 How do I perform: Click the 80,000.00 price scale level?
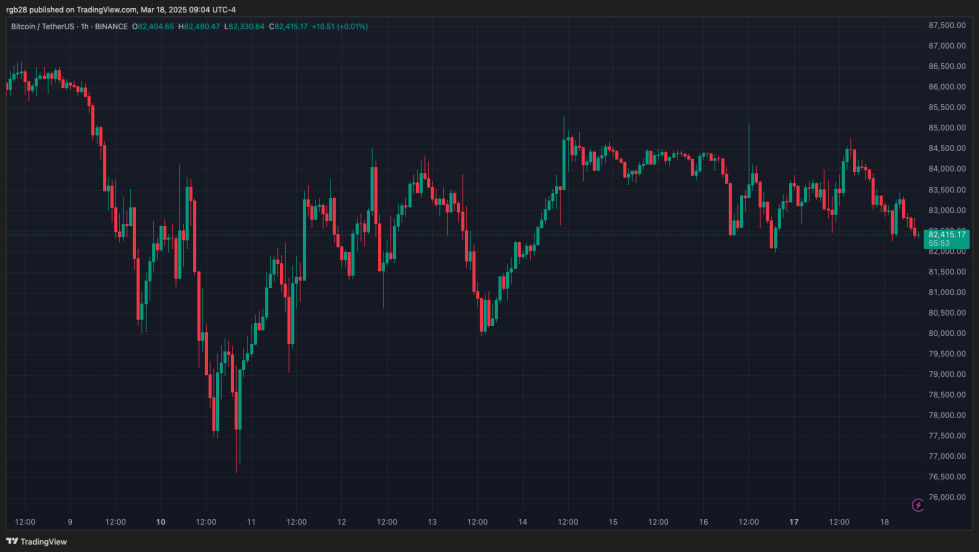point(946,333)
